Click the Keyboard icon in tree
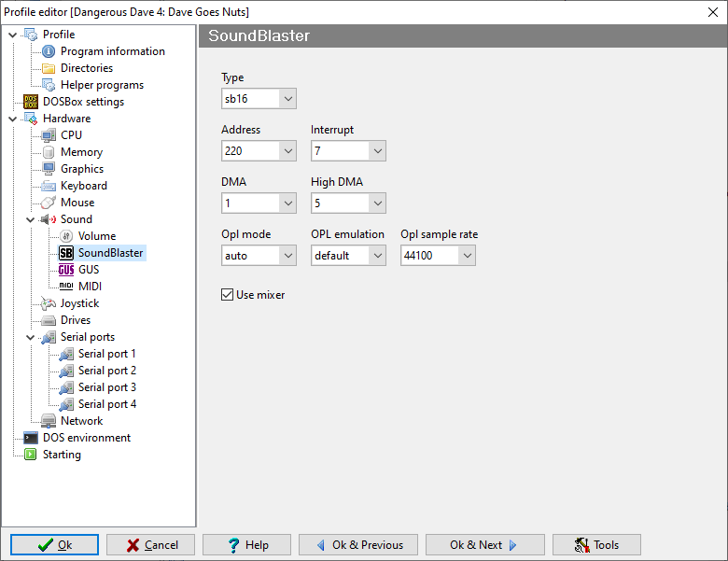 point(49,186)
